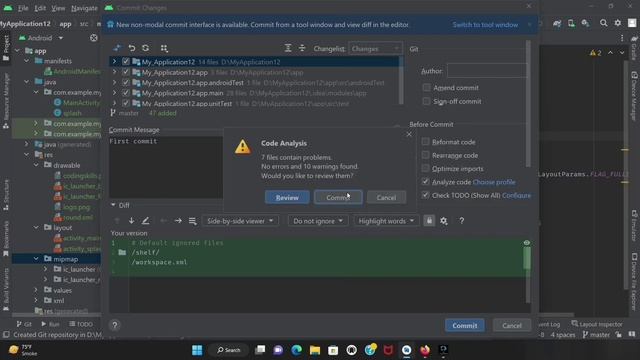
Task: Click the bottom blue Commit button
Action: [x=464, y=325]
